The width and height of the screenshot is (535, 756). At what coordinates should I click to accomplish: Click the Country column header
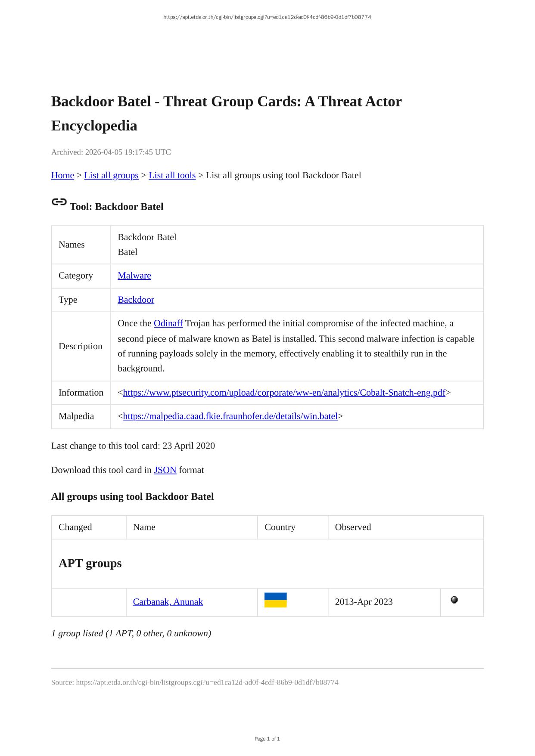(x=280, y=527)
